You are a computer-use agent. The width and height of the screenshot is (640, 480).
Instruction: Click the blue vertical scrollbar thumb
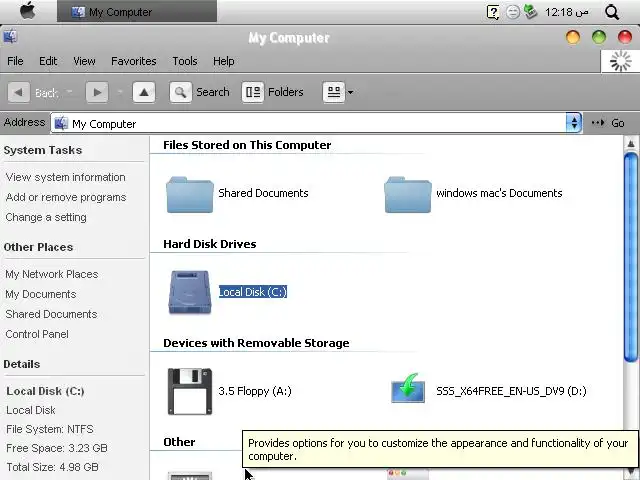(x=631, y=257)
